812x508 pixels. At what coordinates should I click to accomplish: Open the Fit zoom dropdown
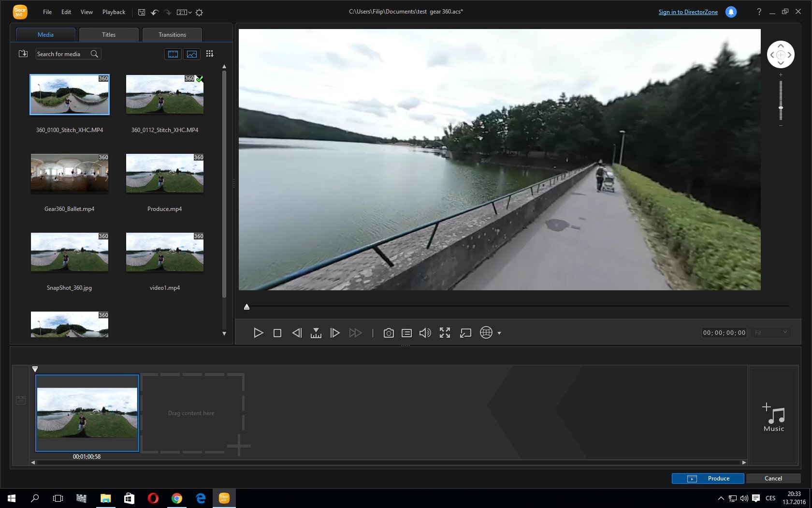(x=770, y=332)
